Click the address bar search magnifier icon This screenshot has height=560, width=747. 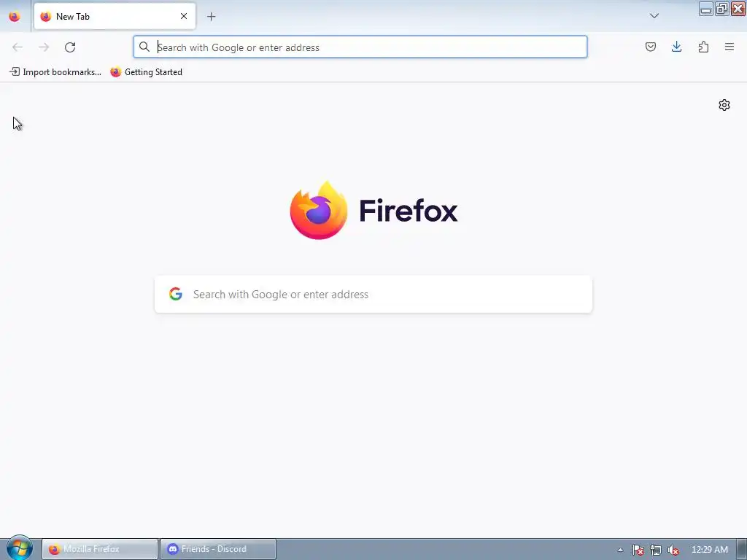point(144,47)
